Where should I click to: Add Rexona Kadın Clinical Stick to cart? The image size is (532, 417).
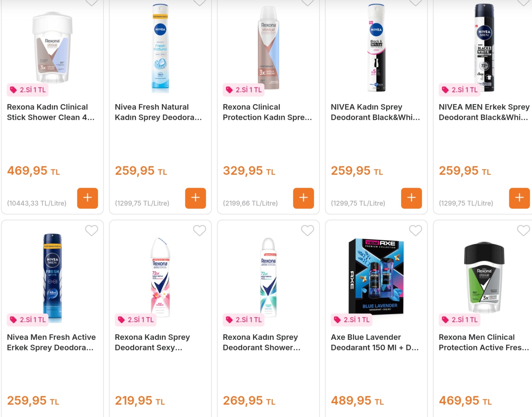click(87, 198)
